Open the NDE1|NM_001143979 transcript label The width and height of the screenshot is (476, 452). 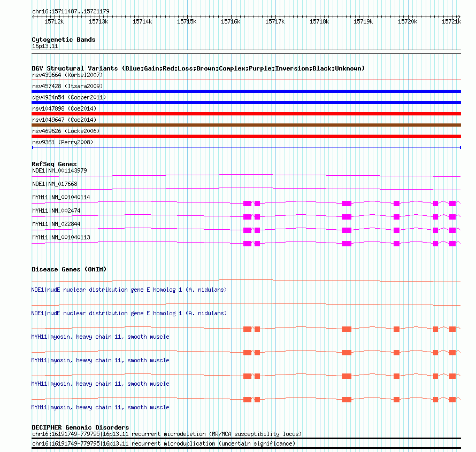pos(59,170)
